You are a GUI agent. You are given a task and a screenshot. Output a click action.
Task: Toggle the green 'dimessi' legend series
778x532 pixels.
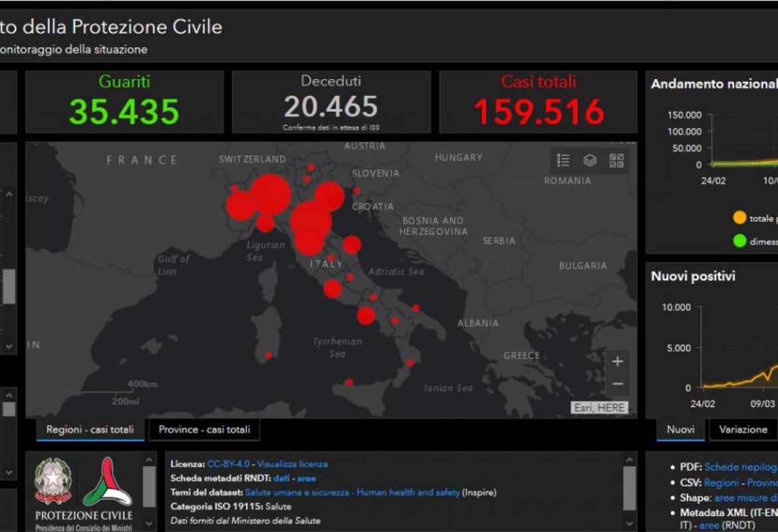[x=739, y=241]
